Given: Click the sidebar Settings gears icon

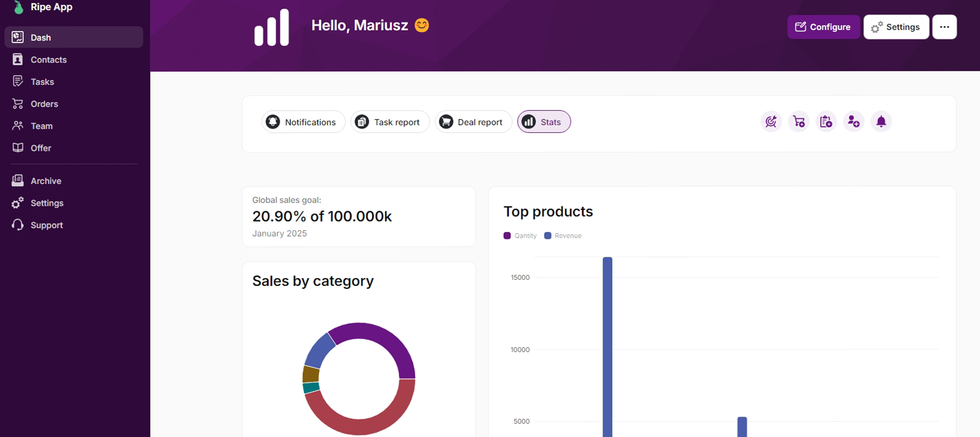Looking at the screenshot, I should click(x=18, y=203).
